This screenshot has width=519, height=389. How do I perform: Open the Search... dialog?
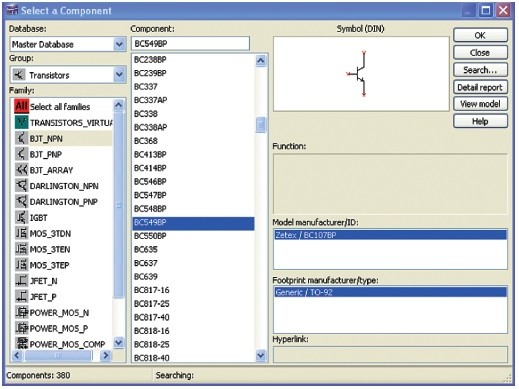[480, 70]
